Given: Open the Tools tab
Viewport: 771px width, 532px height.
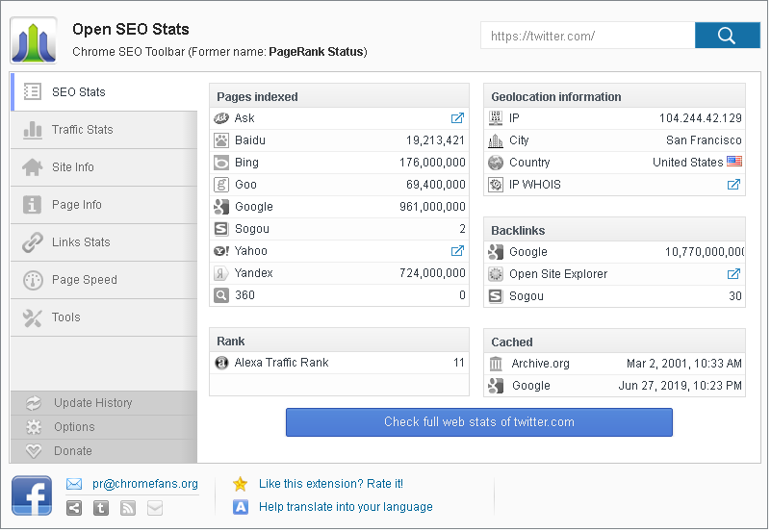Looking at the screenshot, I should coord(104,317).
